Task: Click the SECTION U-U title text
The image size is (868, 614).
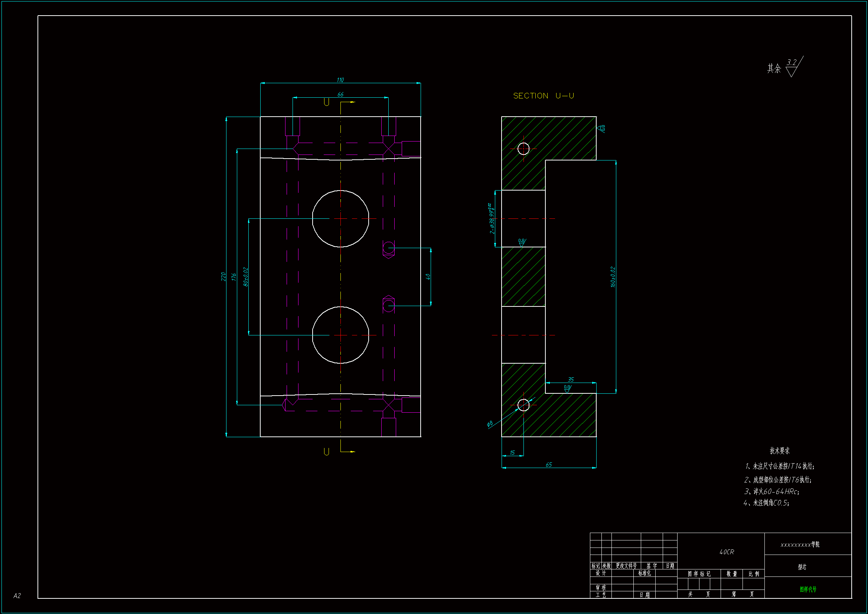Action: [x=543, y=96]
